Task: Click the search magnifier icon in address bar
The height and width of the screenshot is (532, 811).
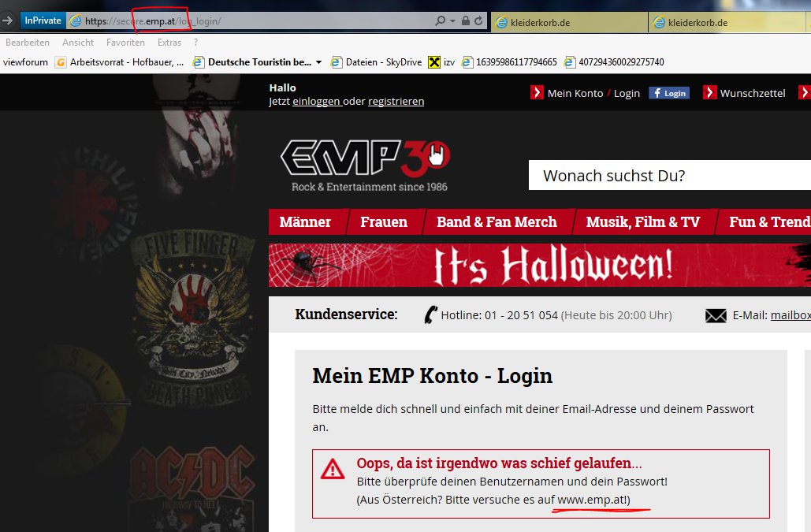Action: (x=441, y=21)
